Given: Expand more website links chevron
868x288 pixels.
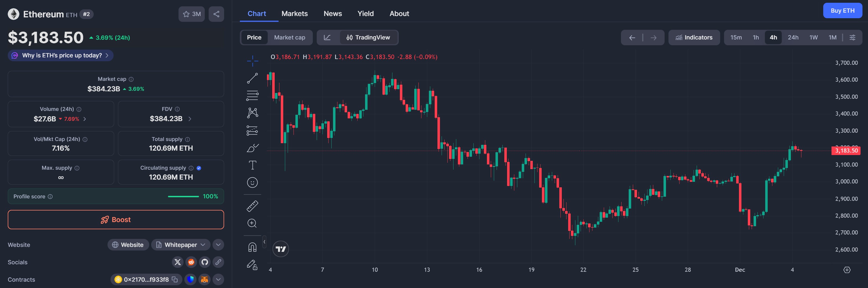Looking at the screenshot, I should 218,245.
